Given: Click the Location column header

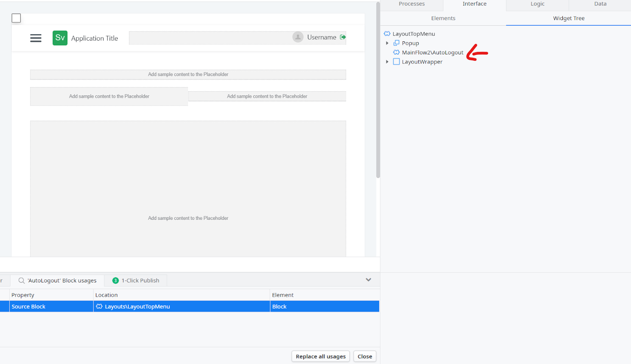Looking at the screenshot, I should tap(181, 295).
